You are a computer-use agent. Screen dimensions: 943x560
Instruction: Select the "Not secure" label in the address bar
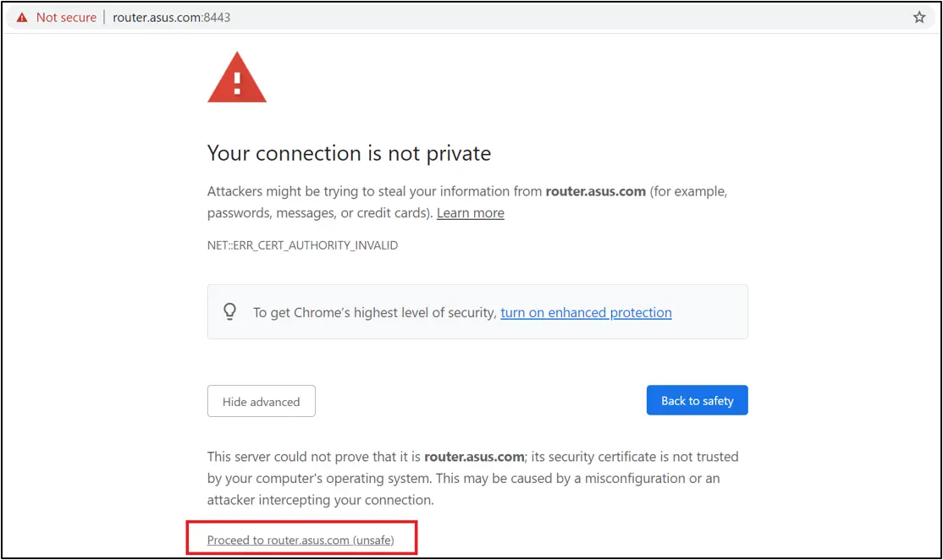pyautogui.click(x=65, y=17)
